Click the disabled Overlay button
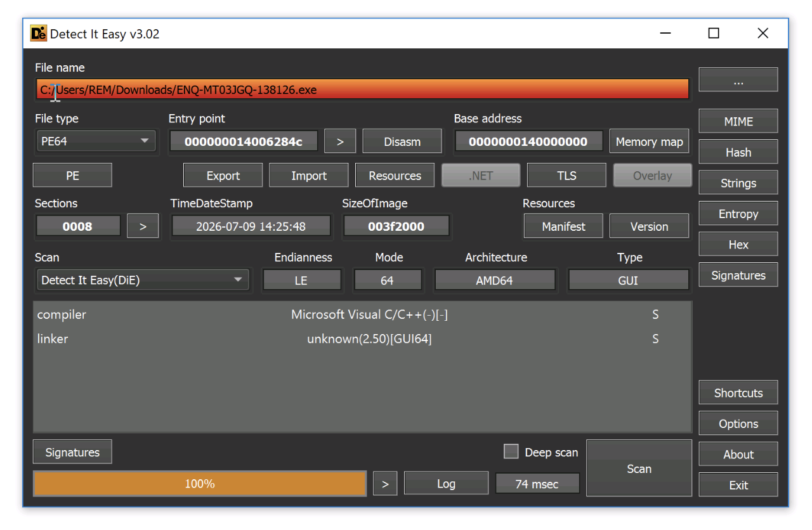Screen dimensions: 812x530 [x=652, y=176]
